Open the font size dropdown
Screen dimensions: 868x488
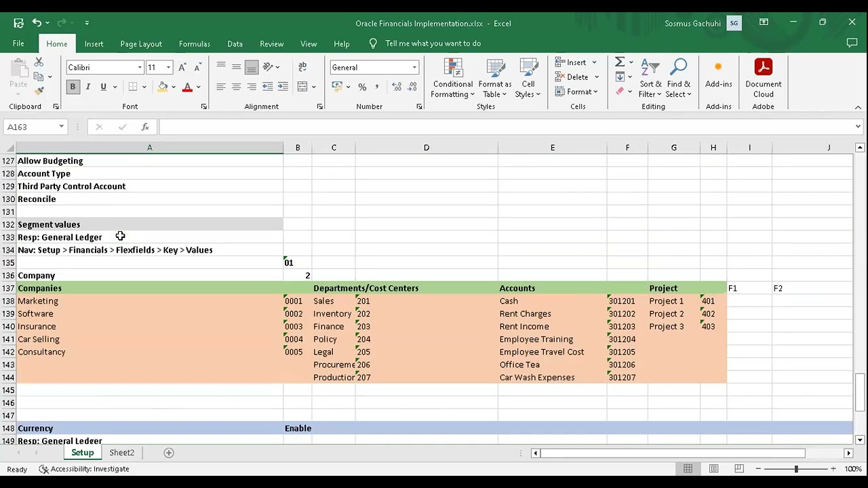(168, 67)
